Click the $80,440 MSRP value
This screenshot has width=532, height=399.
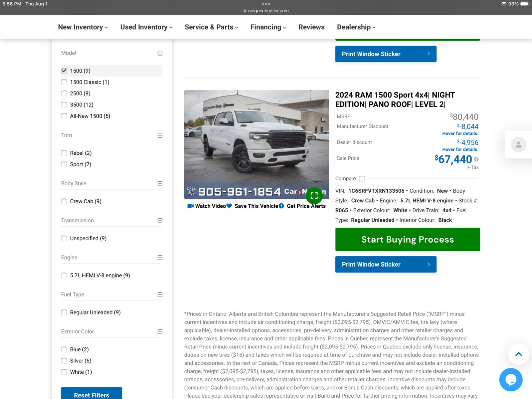(x=464, y=117)
